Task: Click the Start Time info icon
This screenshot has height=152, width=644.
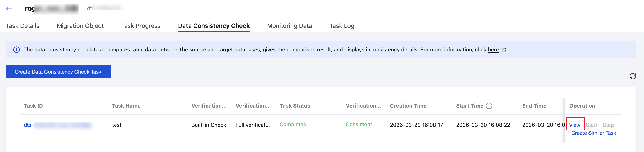Action: click(x=489, y=106)
